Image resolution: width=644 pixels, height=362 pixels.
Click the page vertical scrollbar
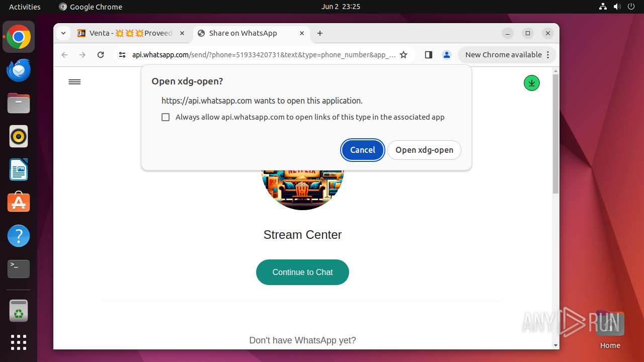pyautogui.click(x=555, y=134)
